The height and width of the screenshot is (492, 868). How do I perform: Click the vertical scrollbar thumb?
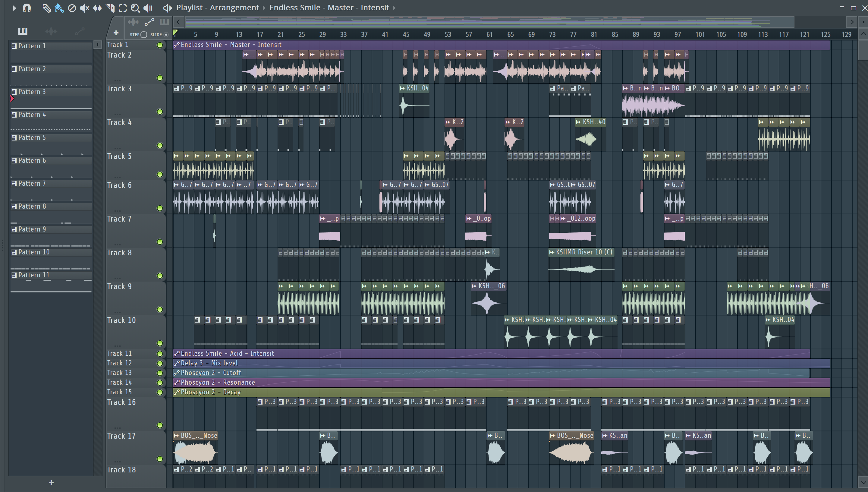tap(863, 50)
